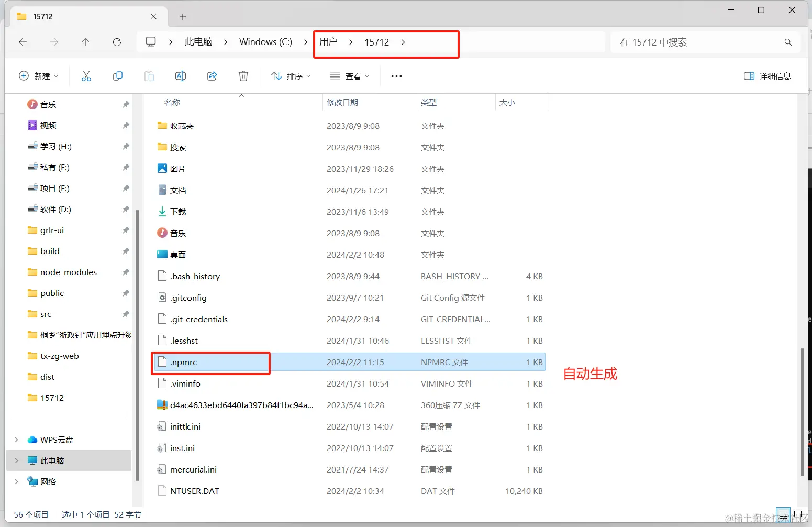812x527 pixels.
Task: Open dist folder in sidebar
Action: (47, 377)
